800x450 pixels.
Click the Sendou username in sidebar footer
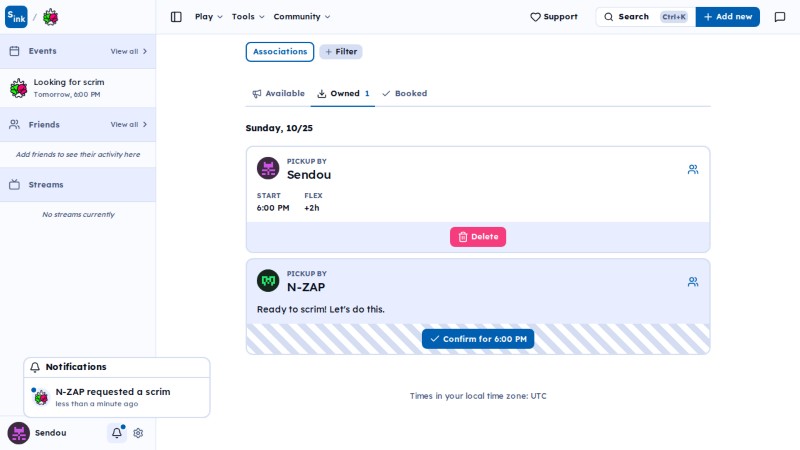click(51, 433)
